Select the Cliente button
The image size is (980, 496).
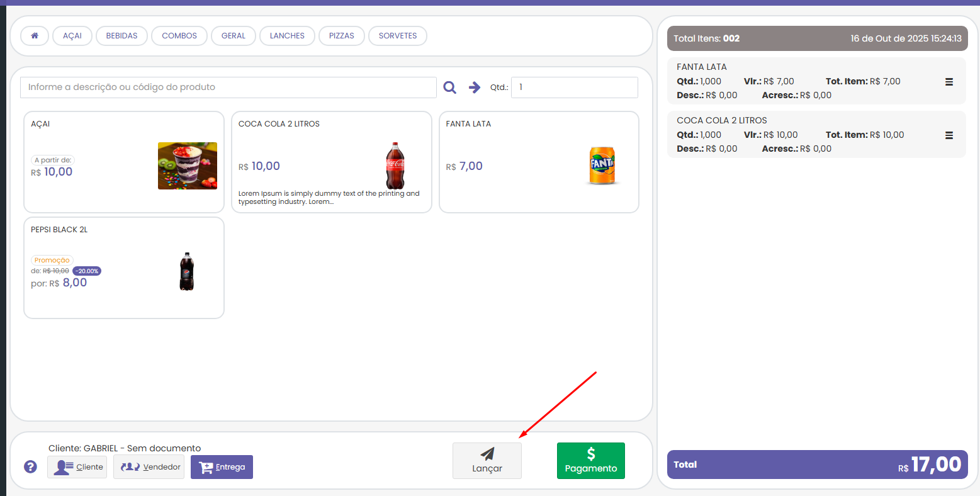click(x=77, y=467)
